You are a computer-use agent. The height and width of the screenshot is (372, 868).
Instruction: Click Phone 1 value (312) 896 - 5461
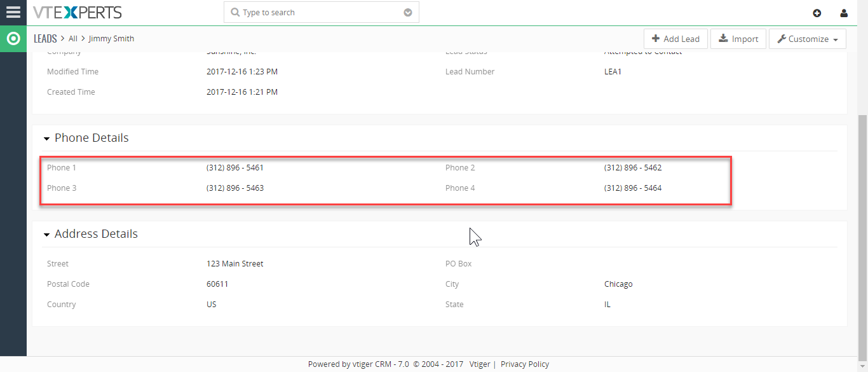[235, 168]
